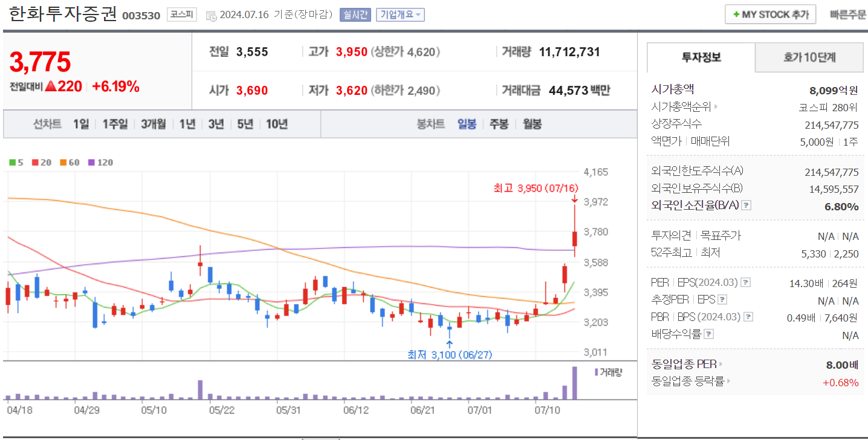Viewport: 868px width, 440px height.
Task: Open the 코스피 280위 ranking link
Action: [828, 107]
